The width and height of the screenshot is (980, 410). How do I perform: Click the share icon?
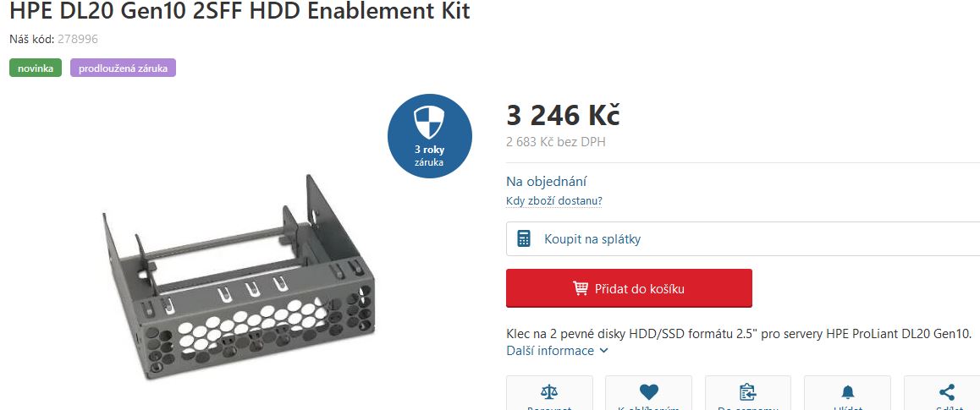(x=946, y=392)
